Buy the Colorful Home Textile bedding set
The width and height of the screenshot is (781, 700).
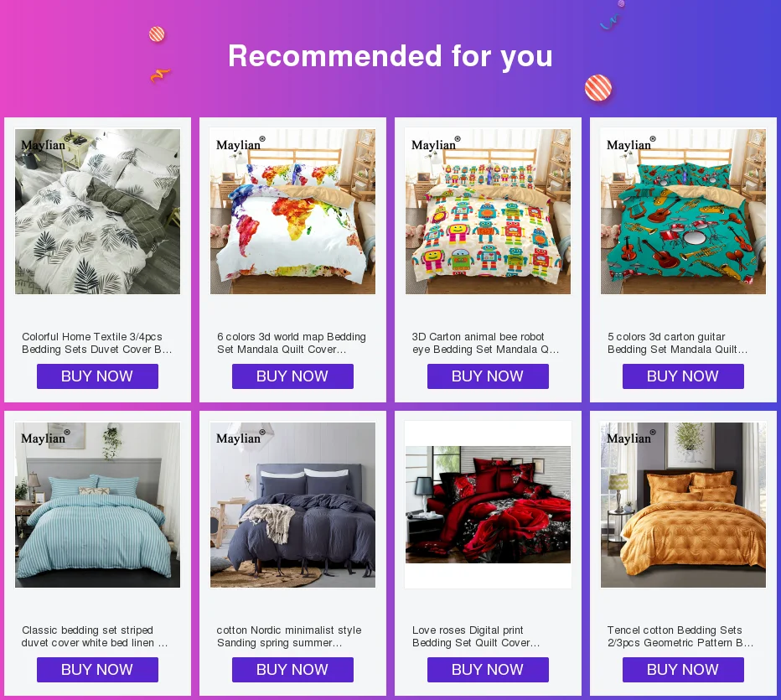coord(97,376)
